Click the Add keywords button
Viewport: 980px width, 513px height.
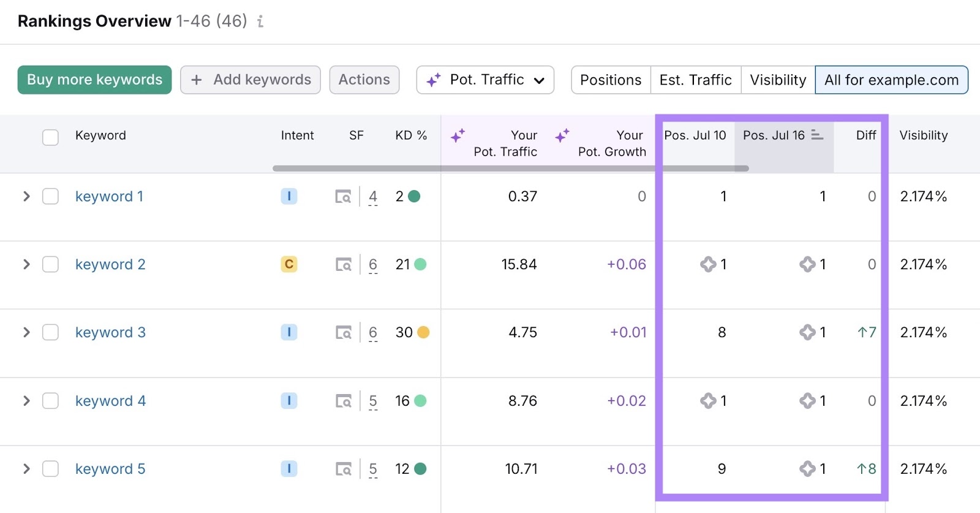click(251, 80)
